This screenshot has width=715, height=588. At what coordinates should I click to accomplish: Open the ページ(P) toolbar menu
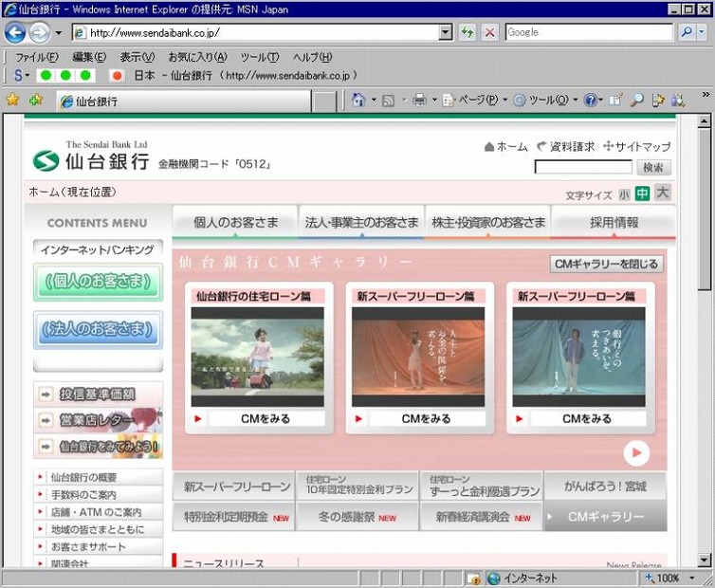click(x=475, y=100)
